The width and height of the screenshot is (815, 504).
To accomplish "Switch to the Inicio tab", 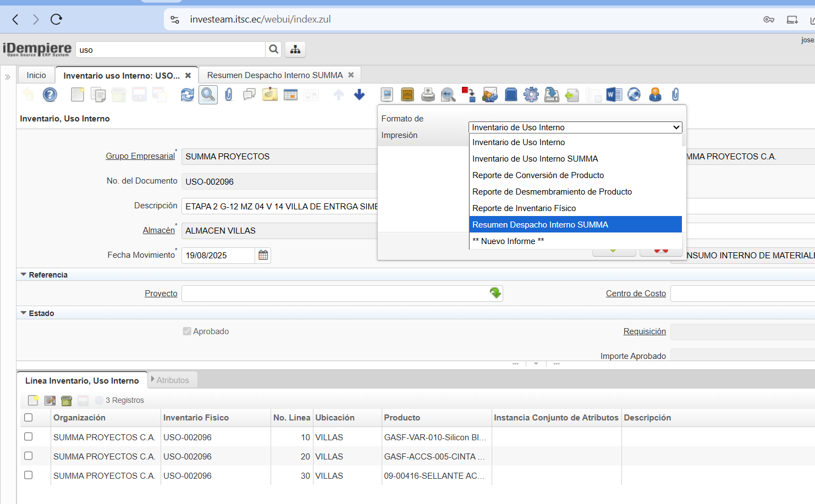I will 36,75.
